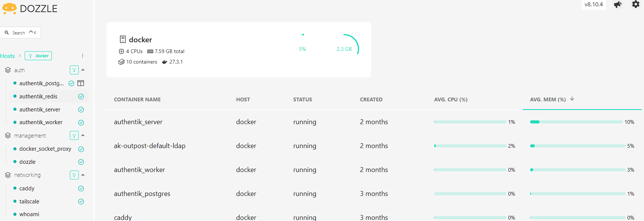Click '10 containers' text in host card
644x221 pixels.
click(x=141, y=62)
